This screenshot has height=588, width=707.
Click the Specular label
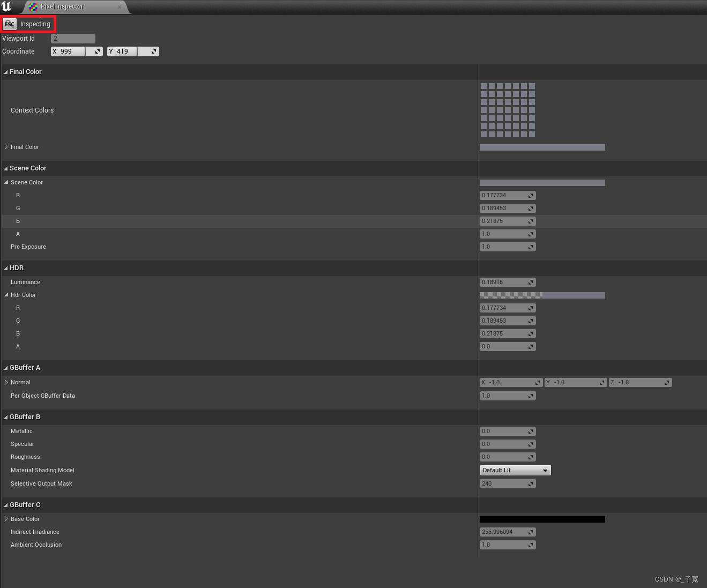[x=23, y=444]
